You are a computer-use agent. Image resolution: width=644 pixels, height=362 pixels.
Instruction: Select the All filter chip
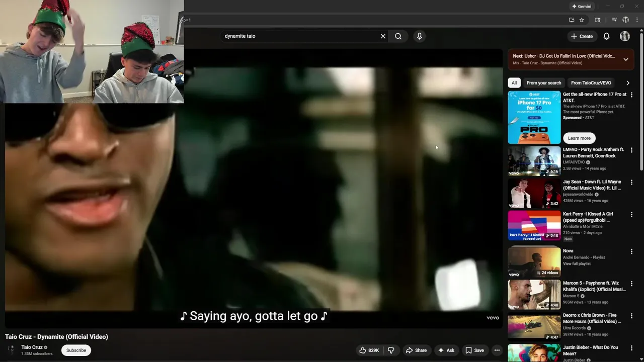(x=514, y=83)
